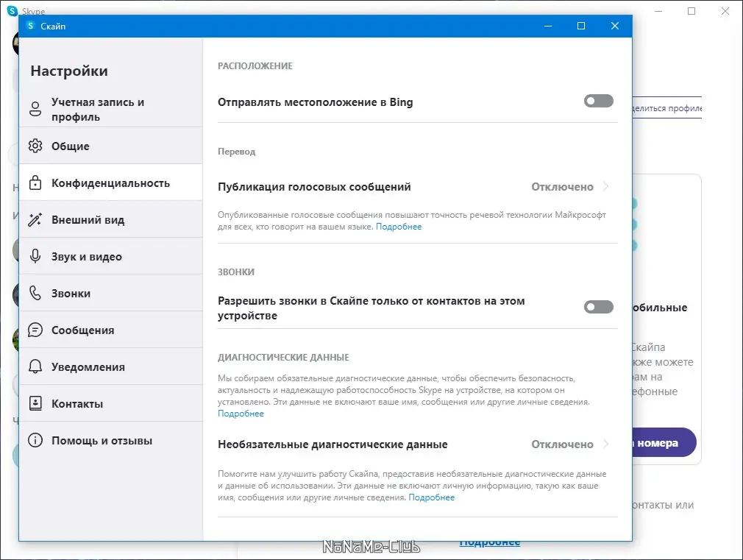This screenshot has height=560, width=743.
Task: Click Отключено value for Необязательные диагностические данные
Action: 562,444
